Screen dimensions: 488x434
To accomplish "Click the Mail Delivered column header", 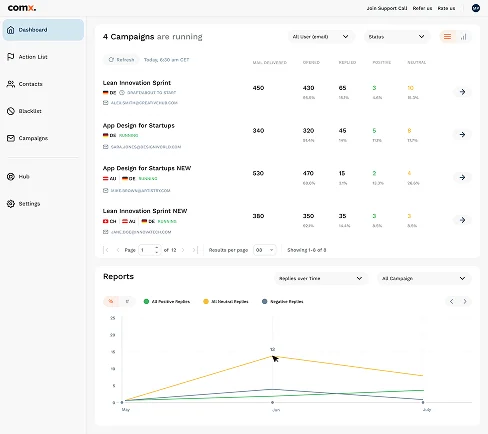I will click(270, 62).
